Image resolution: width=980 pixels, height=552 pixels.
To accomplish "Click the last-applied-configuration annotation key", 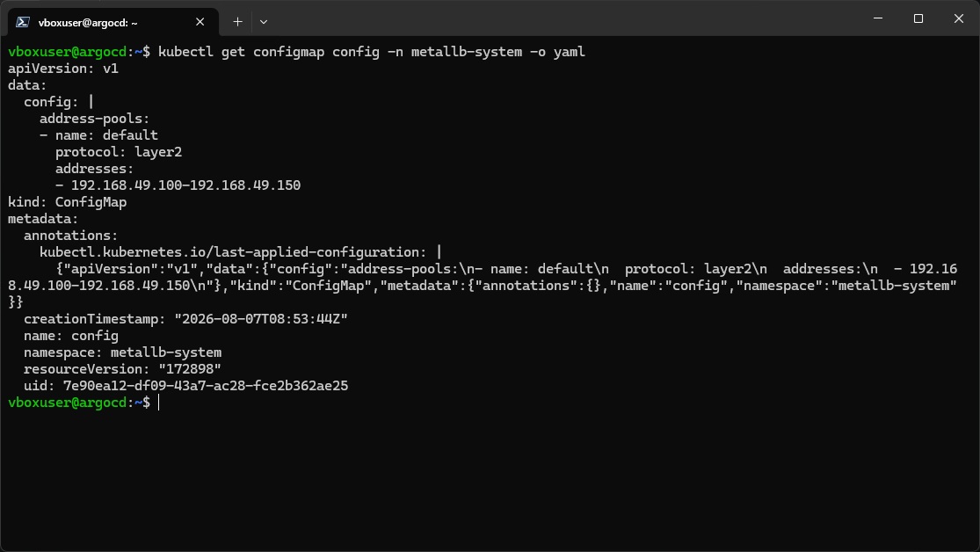I will coord(233,252).
